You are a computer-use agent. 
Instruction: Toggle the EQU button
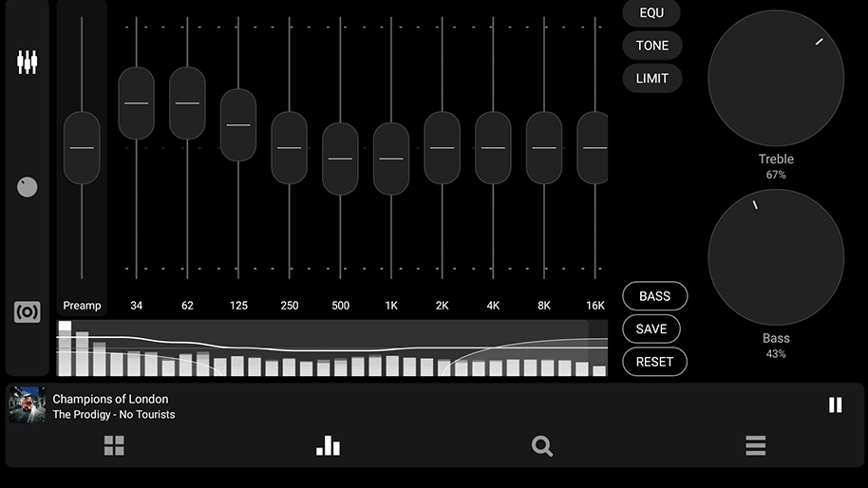coord(651,12)
